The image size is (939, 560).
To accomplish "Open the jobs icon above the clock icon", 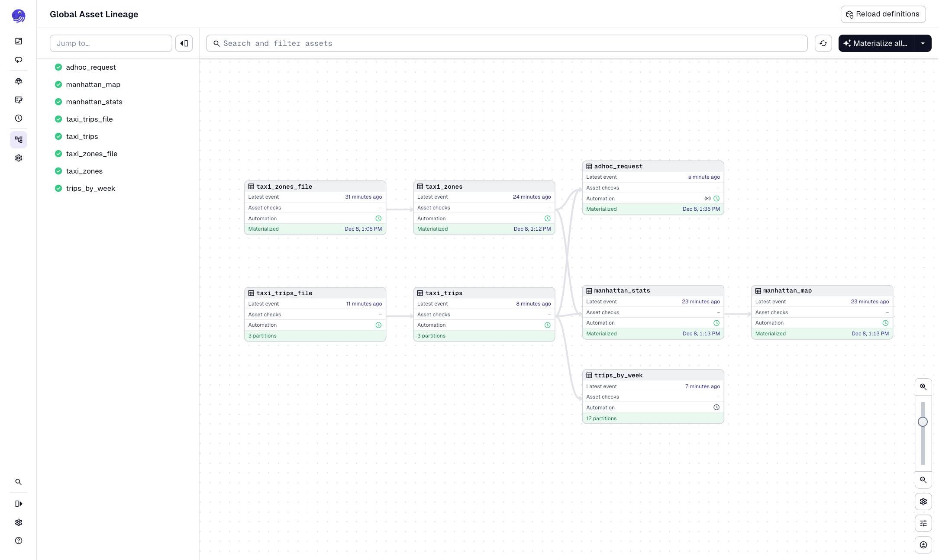I will point(19,100).
